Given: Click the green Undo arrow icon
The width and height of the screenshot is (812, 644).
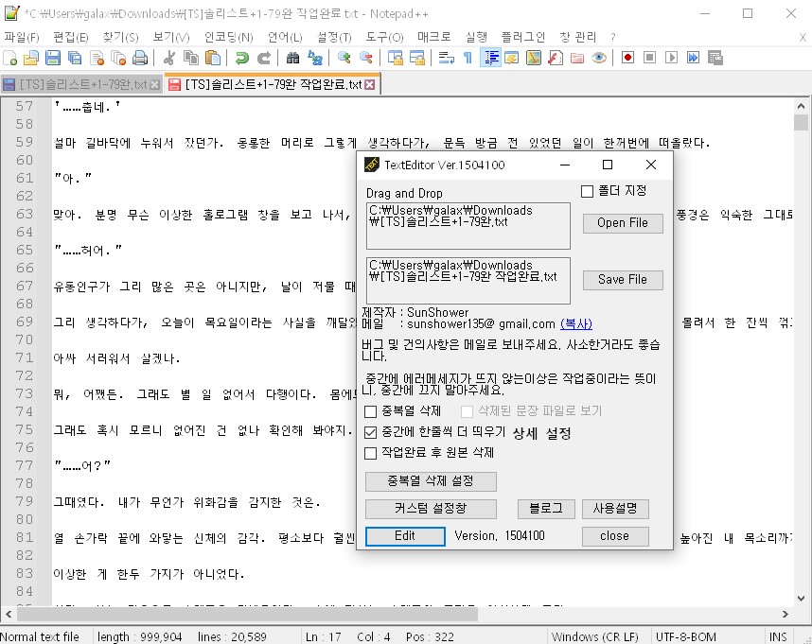Looking at the screenshot, I should pos(242,58).
